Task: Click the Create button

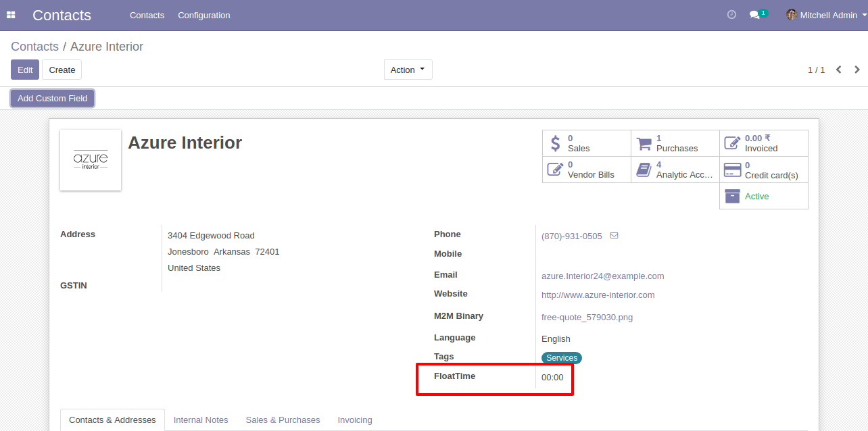Action: 62,70
